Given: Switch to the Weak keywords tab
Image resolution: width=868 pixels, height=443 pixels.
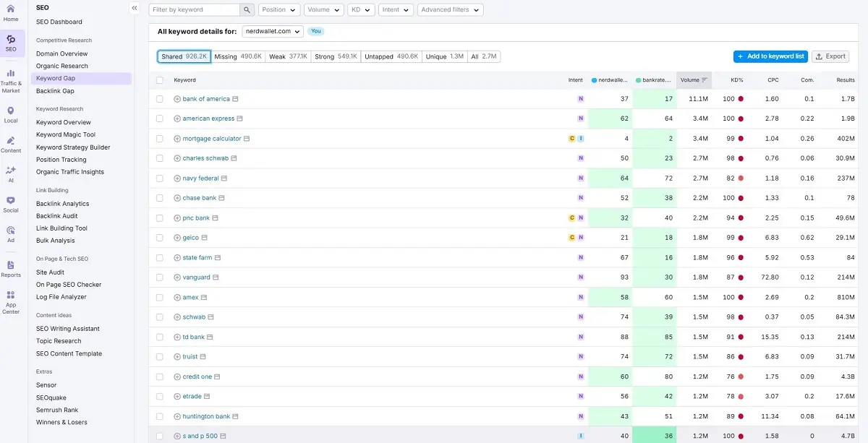Looking at the screenshot, I should 288,56.
